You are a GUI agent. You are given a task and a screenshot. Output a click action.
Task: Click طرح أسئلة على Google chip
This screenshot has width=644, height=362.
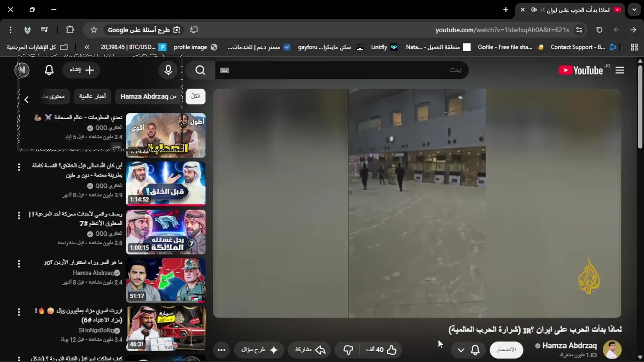point(144,30)
